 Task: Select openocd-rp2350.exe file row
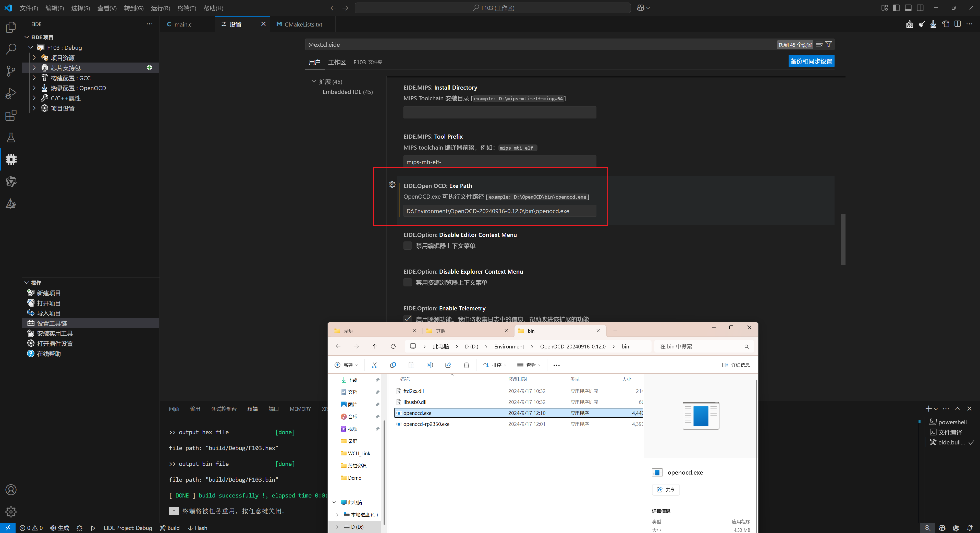[518, 424]
